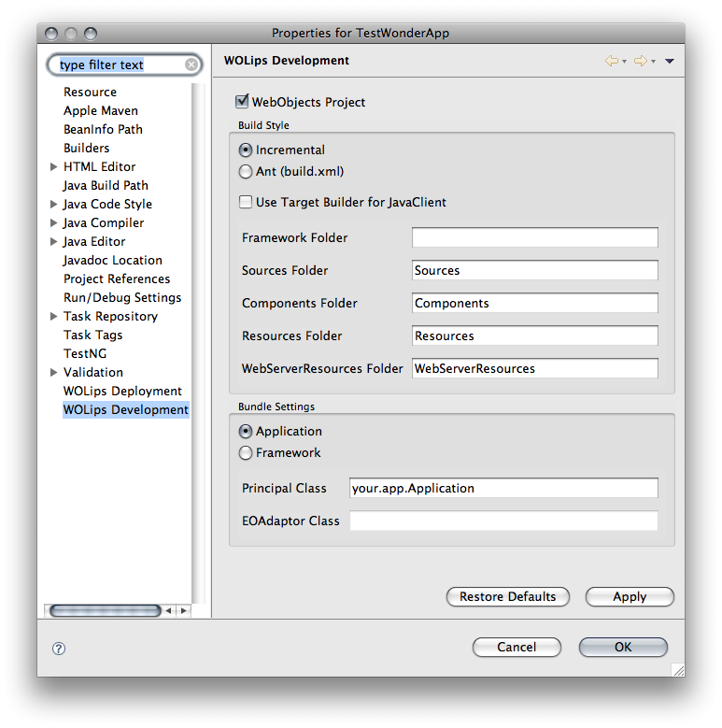Click the forward navigation arrow icon
This screenshot has height=728, width=722.
(640, 61)
